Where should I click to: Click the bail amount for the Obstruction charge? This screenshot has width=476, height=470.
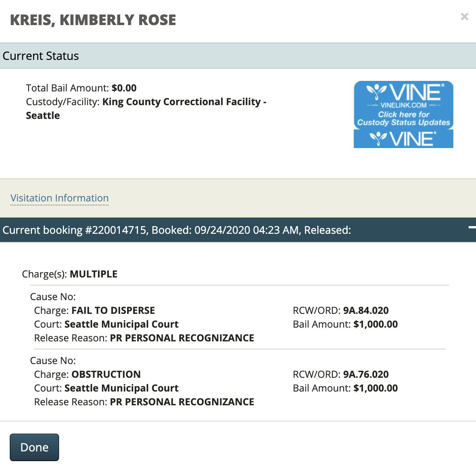375,388
